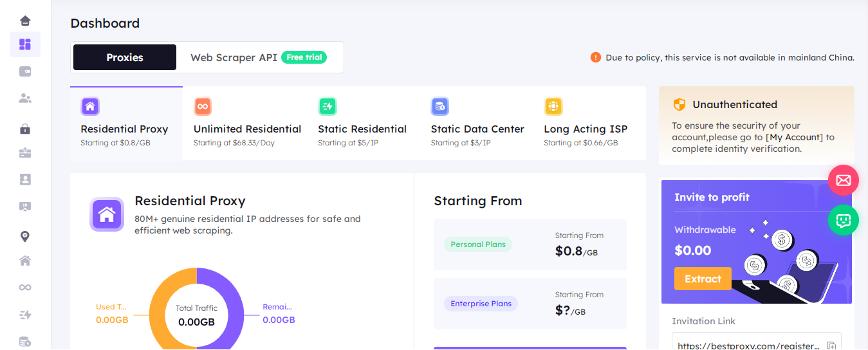The height and width of the screenshot is (350, 868).
Task: Click the invitation link text field
Action: (x=748, y=345)
